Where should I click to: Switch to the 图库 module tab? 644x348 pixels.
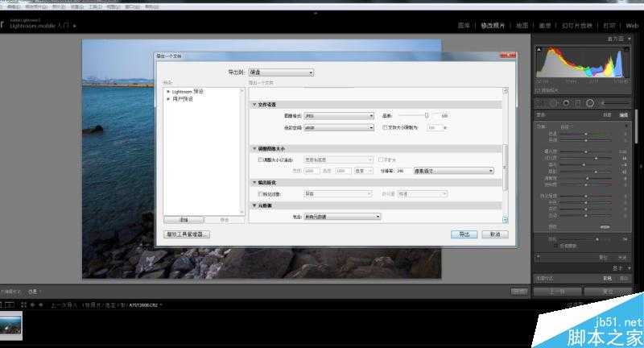[464, 26]
